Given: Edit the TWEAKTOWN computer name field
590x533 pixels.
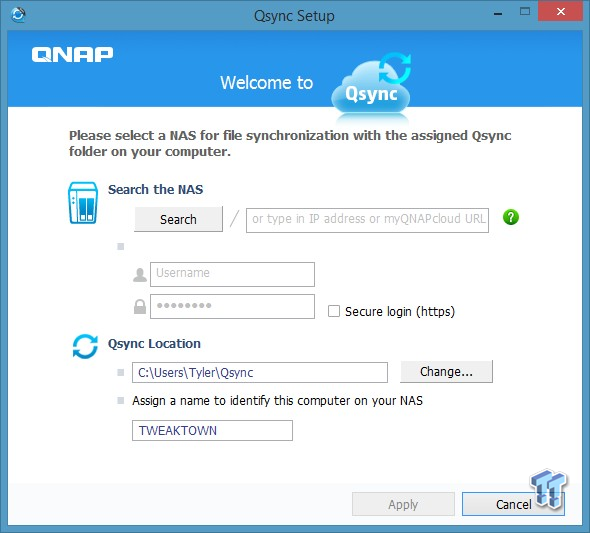Looking at the screenshot, I should (212, 430).
